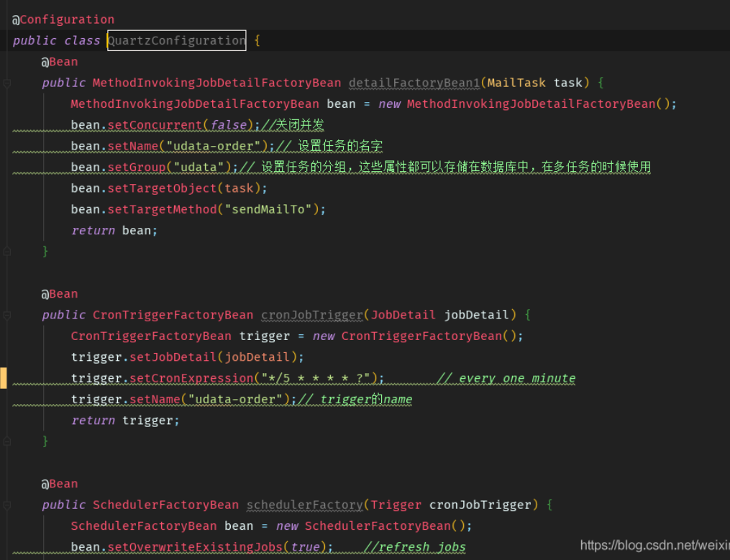Place cursor in QuartzConfiguration class name
This screenshot has width=730, height=560.
[x=177, y=40]
